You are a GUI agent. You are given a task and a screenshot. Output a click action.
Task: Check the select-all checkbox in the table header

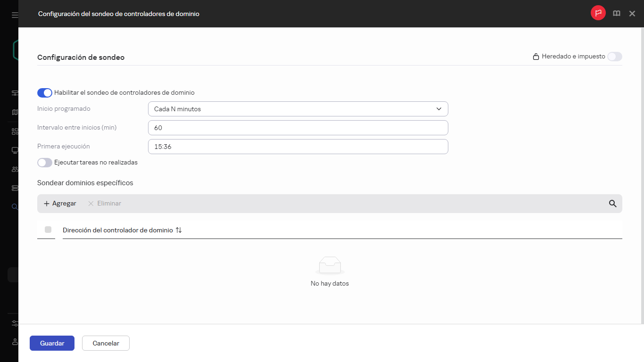(x=48, y=230)
